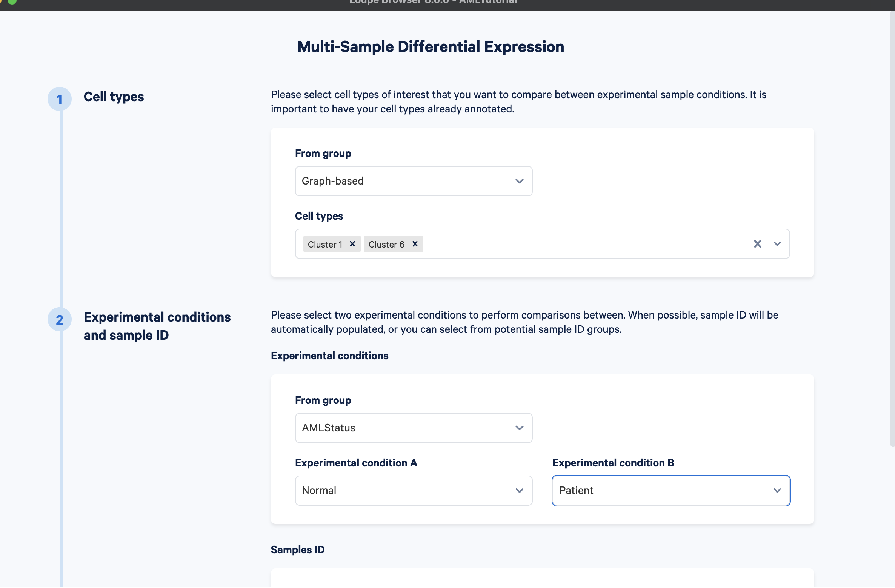
Task: Select Experimental conditions and sample ID heading
Action: (x=157, y=326)
